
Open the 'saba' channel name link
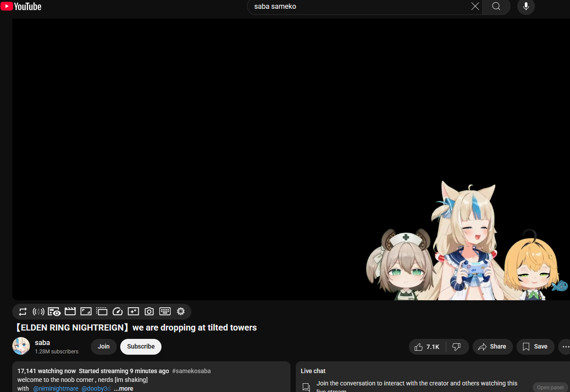tap(43, 343)
